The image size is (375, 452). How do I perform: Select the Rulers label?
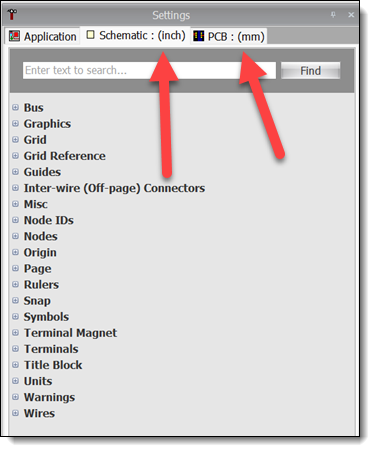click(41, 285)
